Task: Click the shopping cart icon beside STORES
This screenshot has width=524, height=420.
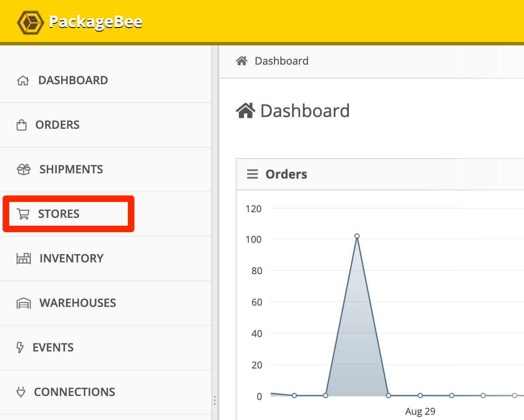Action: click(23, 214)
